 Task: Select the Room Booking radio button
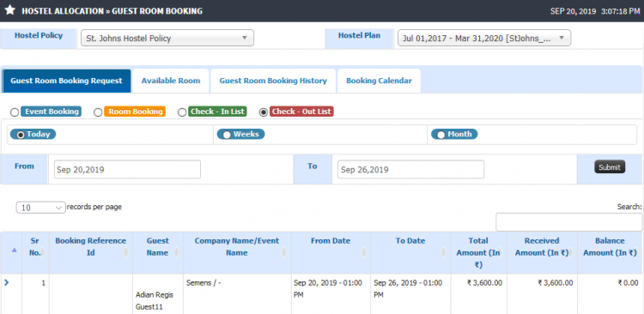[98, 112]
